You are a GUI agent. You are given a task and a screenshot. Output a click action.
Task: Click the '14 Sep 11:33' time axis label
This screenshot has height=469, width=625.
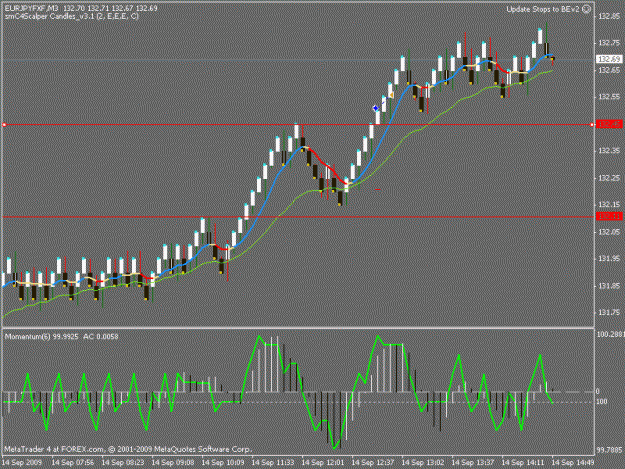[273, 462]
